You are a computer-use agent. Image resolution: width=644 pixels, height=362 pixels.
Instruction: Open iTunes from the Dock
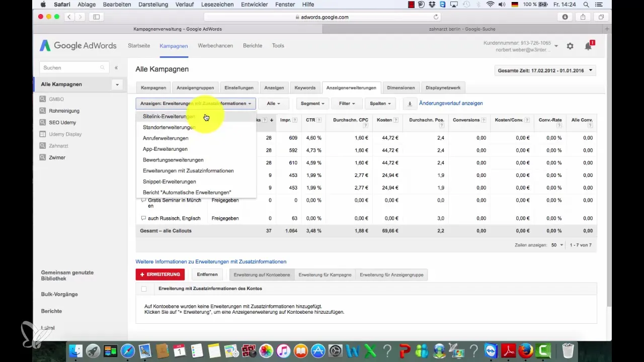click(x=284, y=350)
